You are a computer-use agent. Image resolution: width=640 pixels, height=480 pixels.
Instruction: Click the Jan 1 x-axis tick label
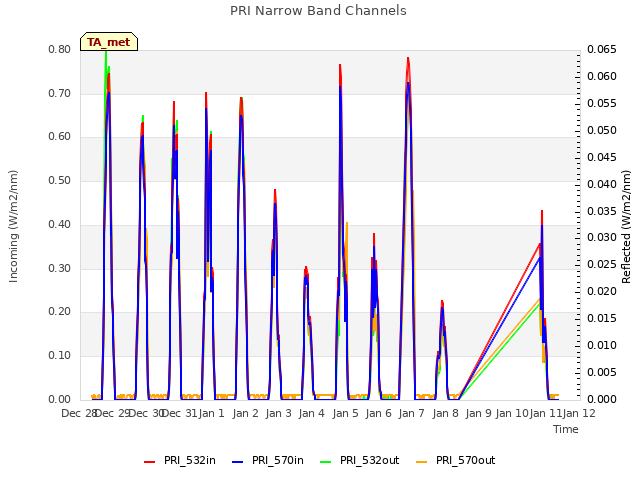[212, 413]
